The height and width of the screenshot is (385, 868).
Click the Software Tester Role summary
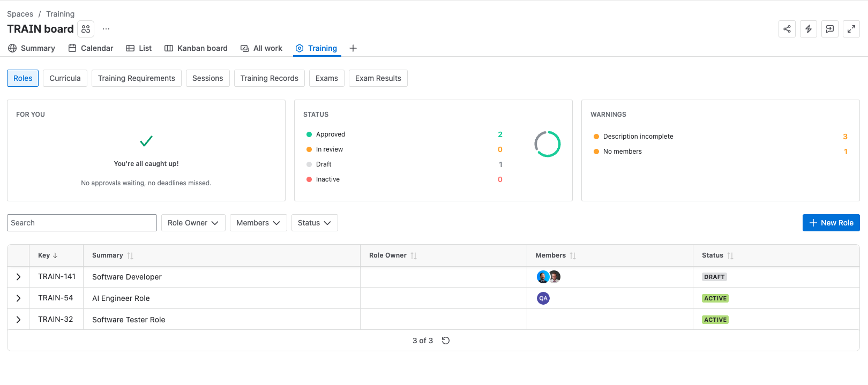[x=129, y=320]
